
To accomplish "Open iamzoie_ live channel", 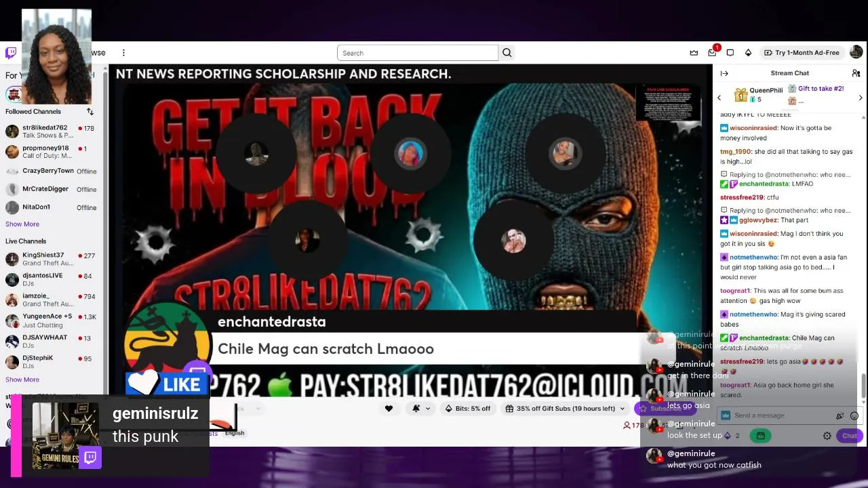I will pyautogui.click(x=51, y=300).
